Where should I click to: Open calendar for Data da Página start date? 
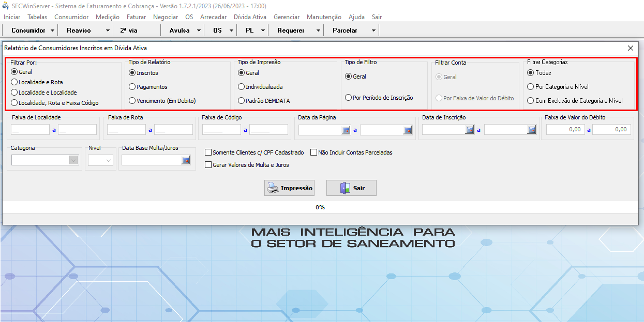click(x=346, y=130)
